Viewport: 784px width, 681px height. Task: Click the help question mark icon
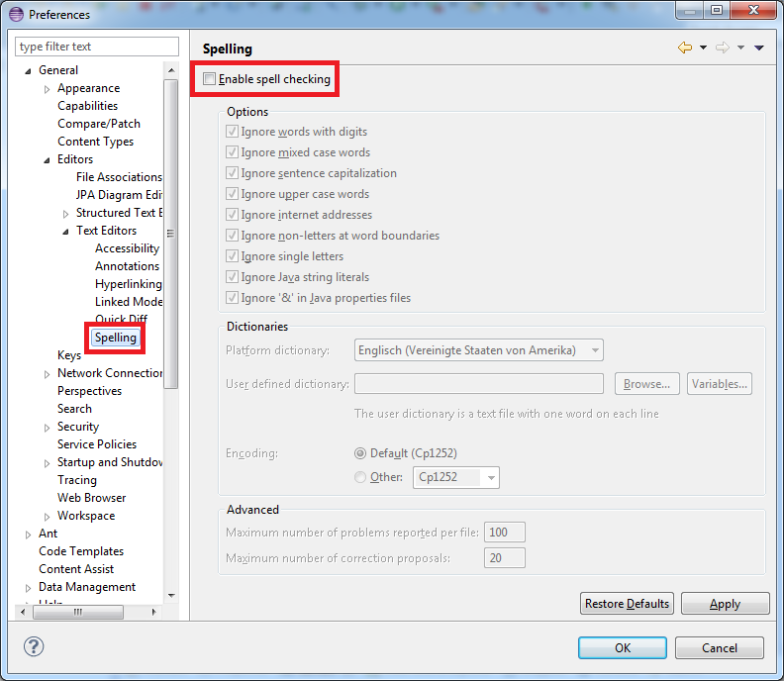pyautogui.click(x=34, y=647)
